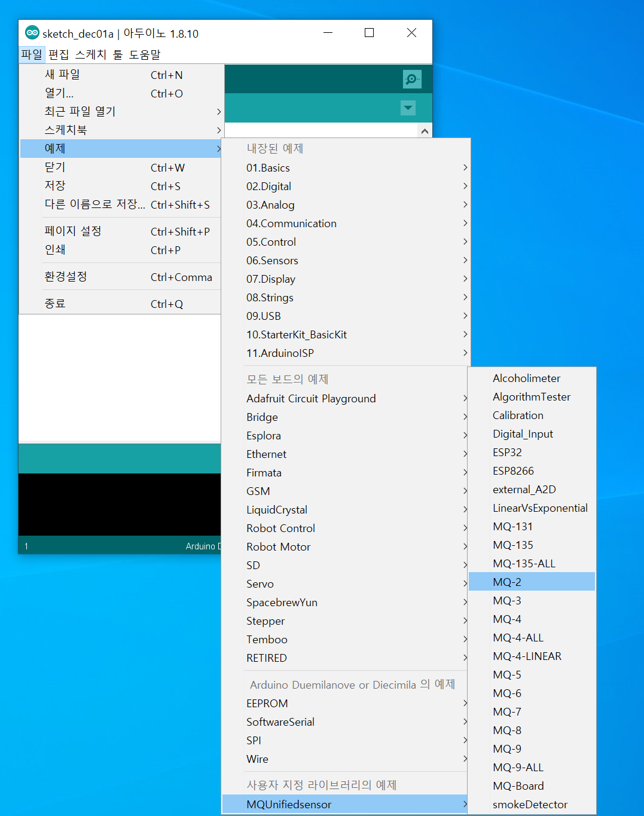Click the editor scrollbar up arrow
Image resolution: width=644 pixels, height=816 pixels.
tap(425, 131)
